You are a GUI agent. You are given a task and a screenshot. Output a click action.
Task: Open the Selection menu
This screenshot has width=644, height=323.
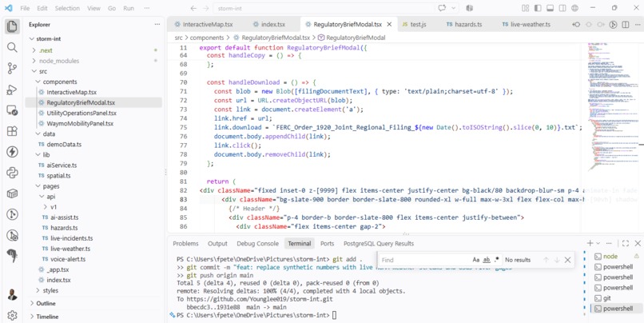pyautogui.click(x=67, y=8)
